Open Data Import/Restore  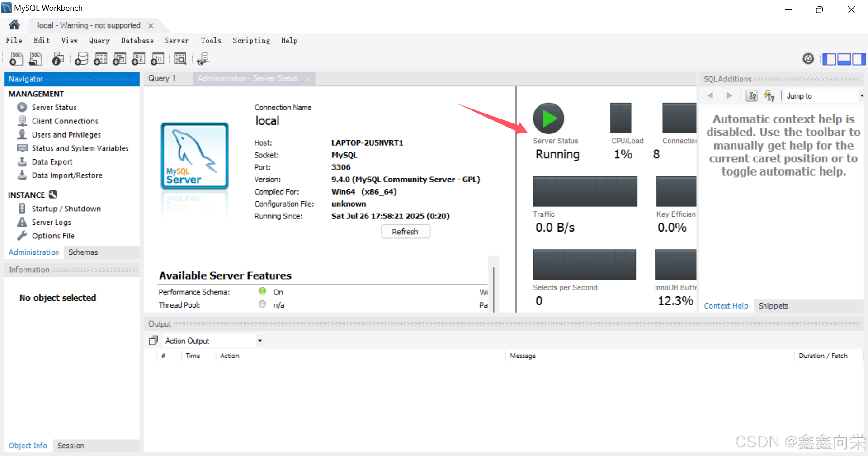pos(67,175)
